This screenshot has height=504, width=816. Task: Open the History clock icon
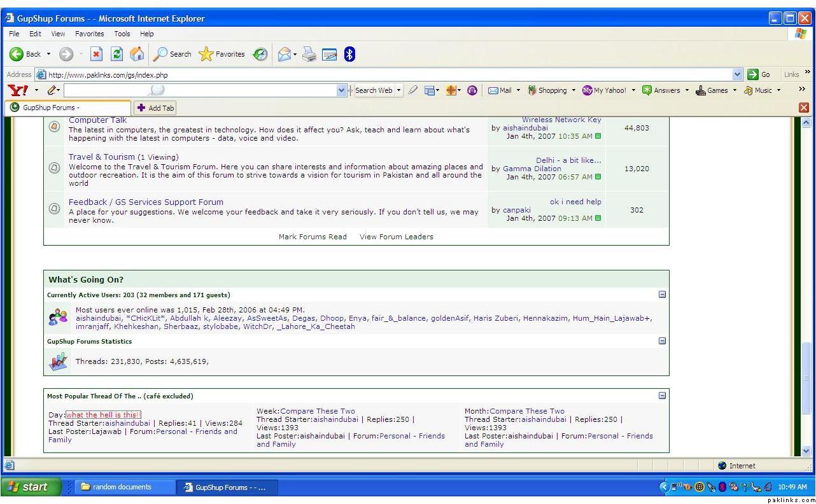pyautogui.click(x=260, y=55)
